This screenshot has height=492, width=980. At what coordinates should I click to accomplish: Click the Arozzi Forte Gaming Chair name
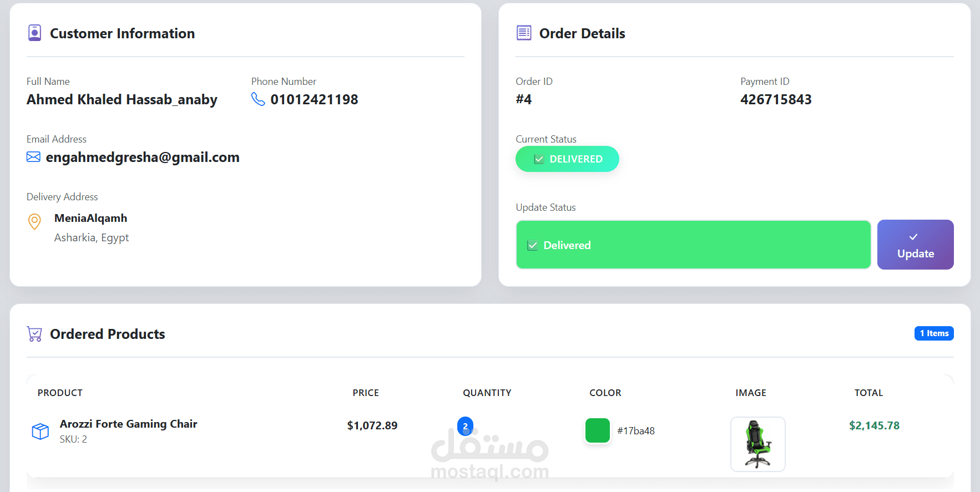tap(129, 424)
